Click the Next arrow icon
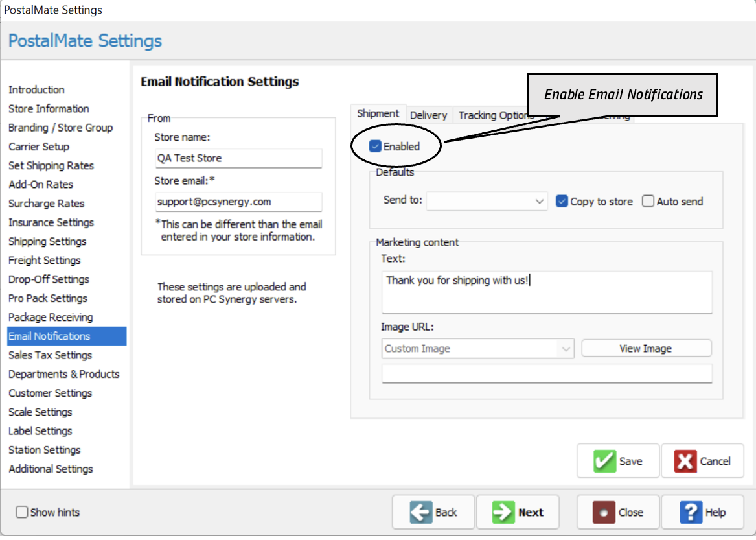The image size is (756, 540). (x=504, y=511)
